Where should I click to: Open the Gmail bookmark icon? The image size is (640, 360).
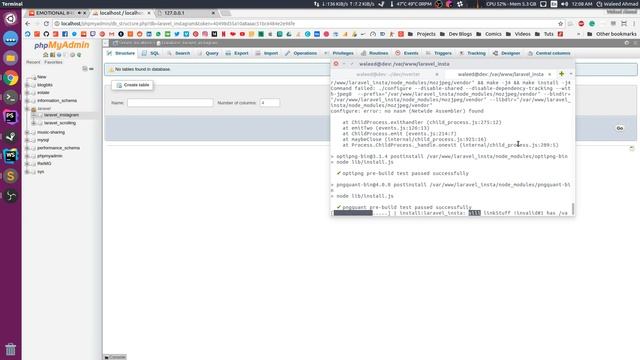(111, 34)
